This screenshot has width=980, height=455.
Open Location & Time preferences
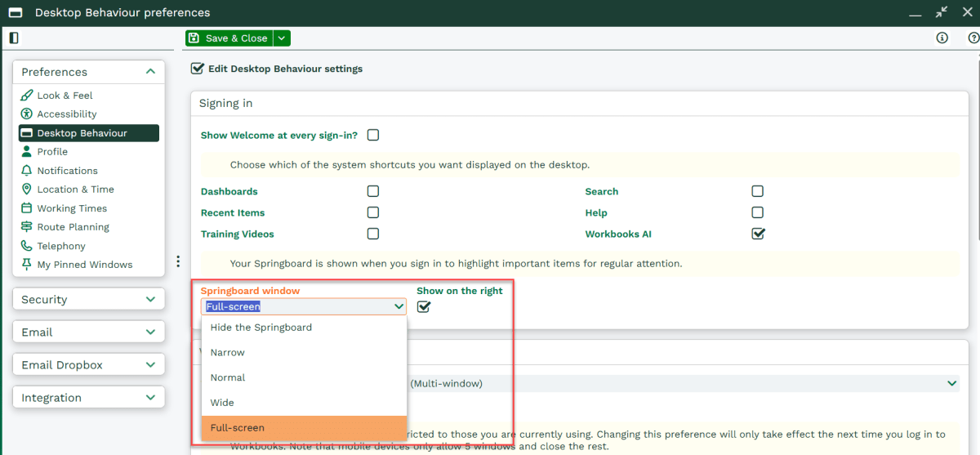(x=76, y=190)
